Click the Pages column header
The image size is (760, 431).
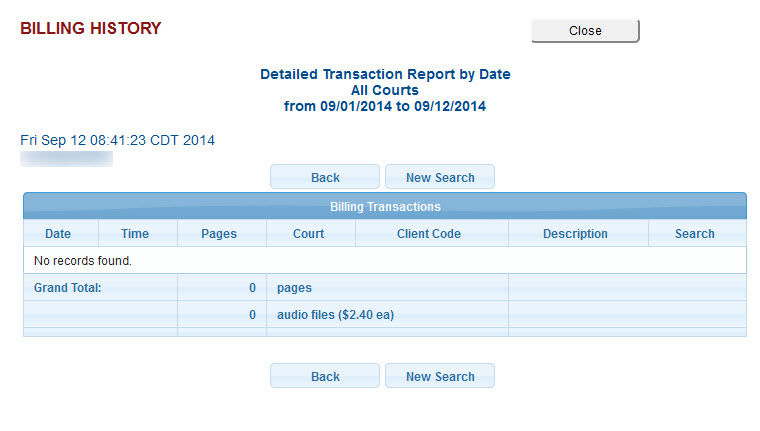coord(218,234)
